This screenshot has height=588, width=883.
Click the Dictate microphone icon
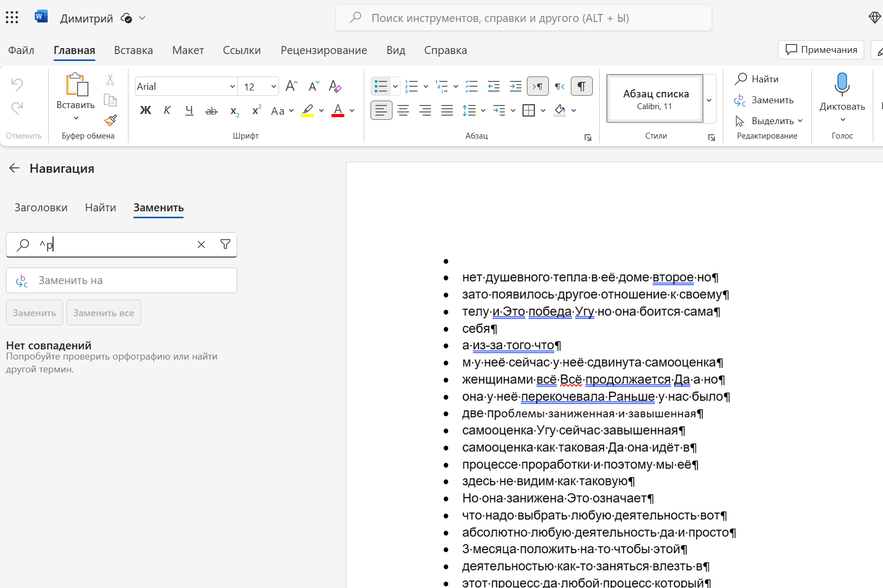[842, 85]
